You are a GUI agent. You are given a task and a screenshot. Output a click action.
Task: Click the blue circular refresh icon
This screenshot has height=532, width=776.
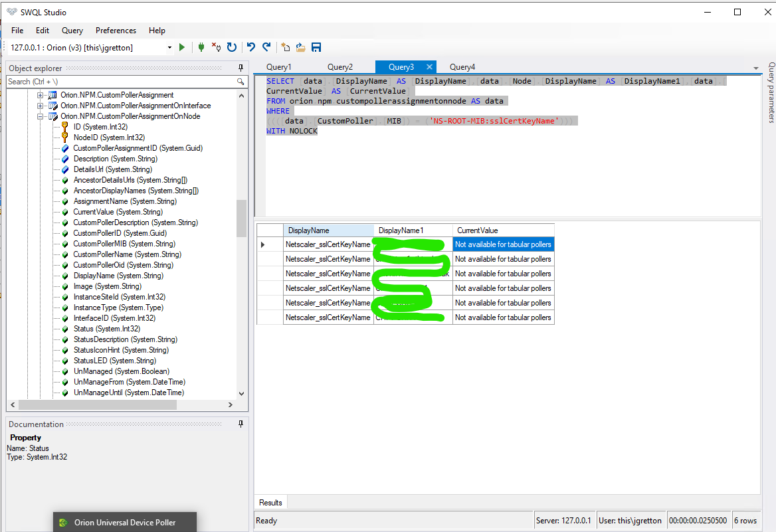[232, 47]
